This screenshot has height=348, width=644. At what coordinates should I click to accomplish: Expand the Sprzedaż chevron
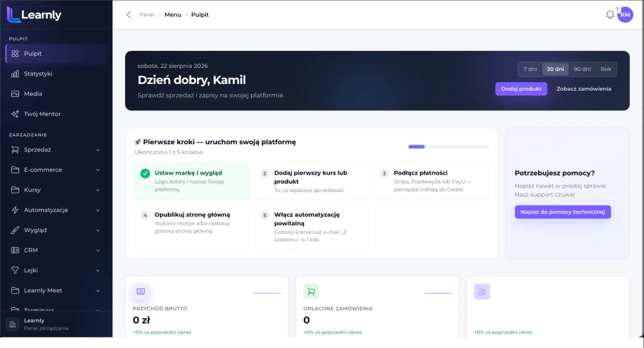pos(98,150)
